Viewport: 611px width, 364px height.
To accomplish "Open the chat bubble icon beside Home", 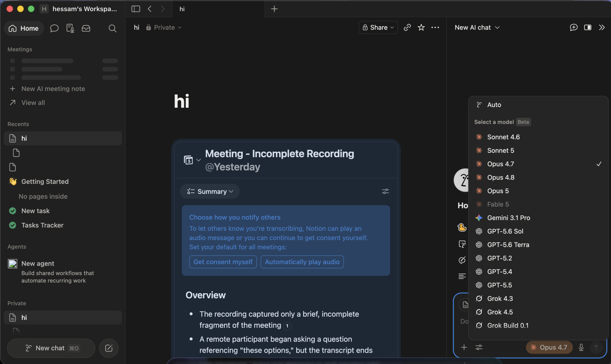I will [x=54, y=28].
